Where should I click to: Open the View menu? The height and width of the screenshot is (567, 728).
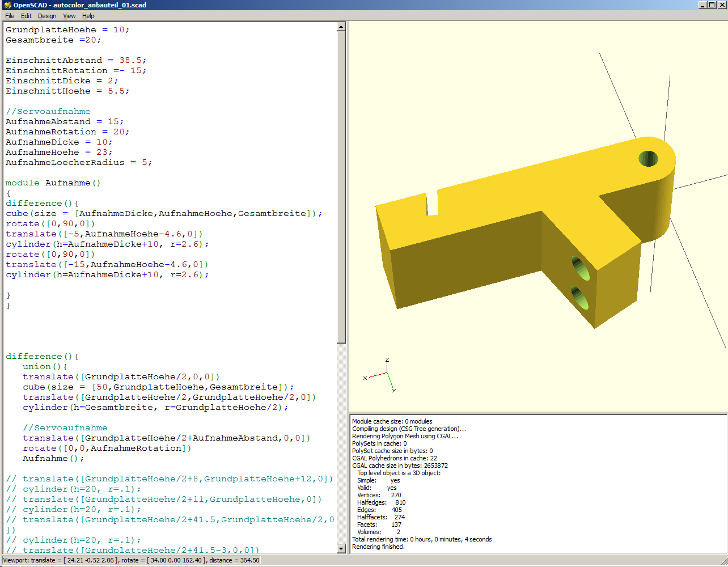point(69,16)
